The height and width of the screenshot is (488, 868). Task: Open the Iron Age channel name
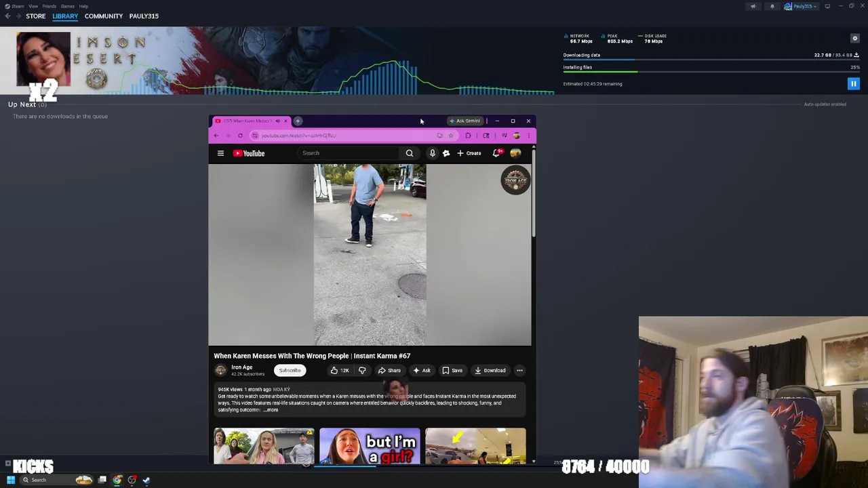click(x=241, y=367)
